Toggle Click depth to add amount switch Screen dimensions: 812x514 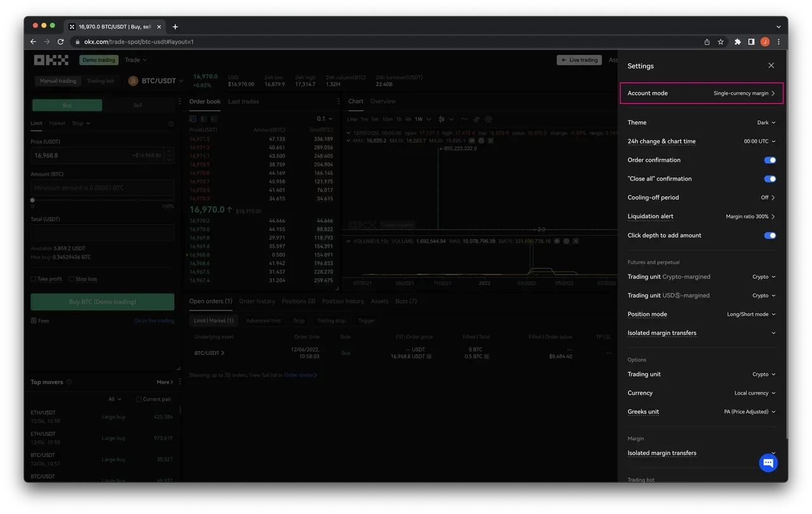[769, 235]
